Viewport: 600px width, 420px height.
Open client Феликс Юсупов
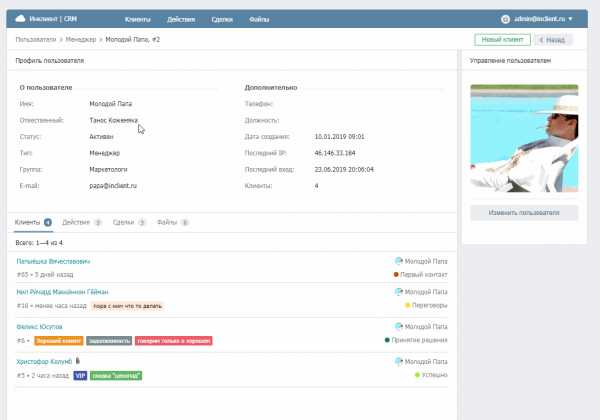pos(39,327)
